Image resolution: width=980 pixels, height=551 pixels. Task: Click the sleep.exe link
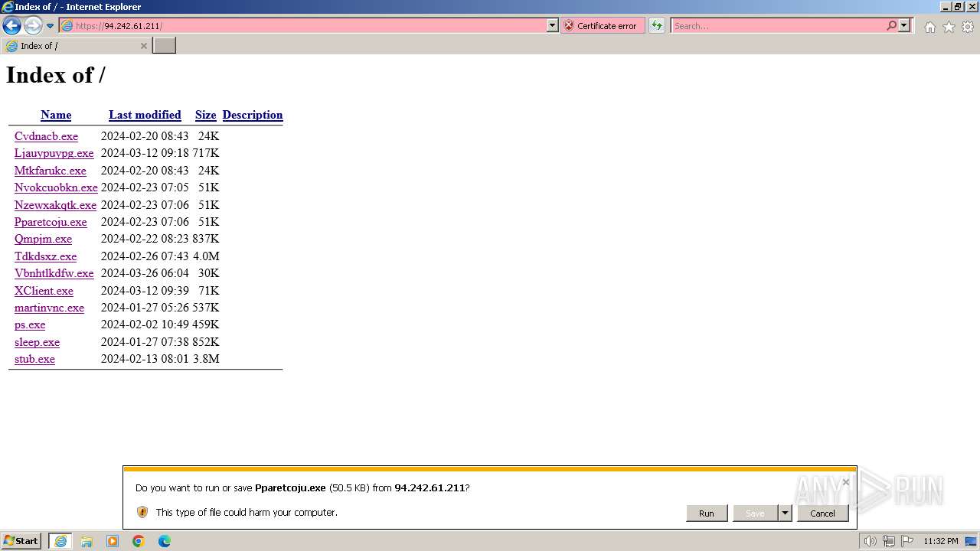tap(37, 342)
